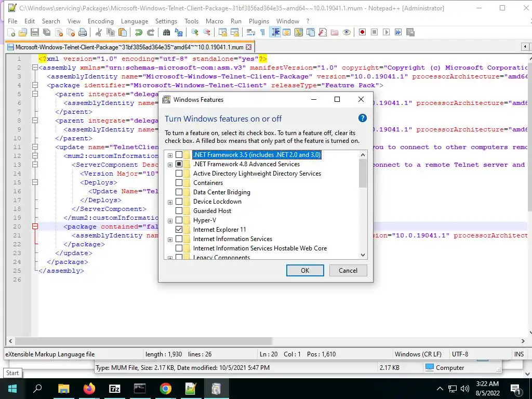Open the Search menu
The image size is (532, 399).
click(x=51, y=21)
